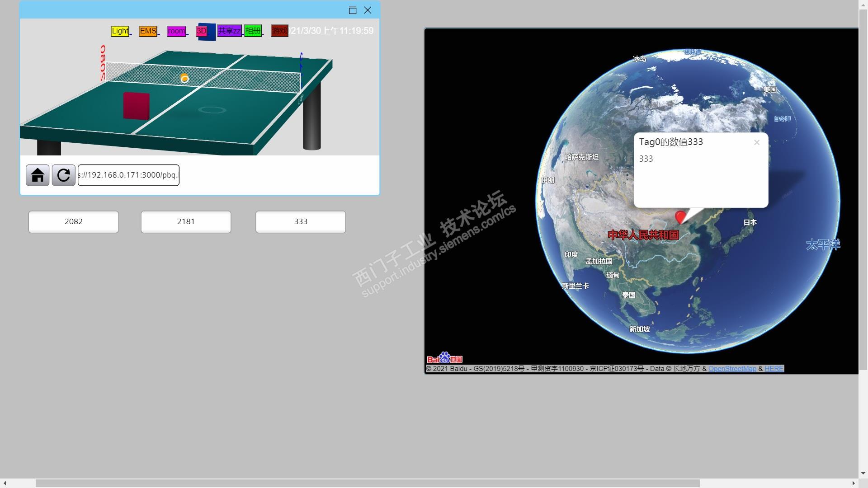This screenshot has height=488, width=868.
Task: Open the purple 共享zz tab
Action: click(x=229, y=31)
